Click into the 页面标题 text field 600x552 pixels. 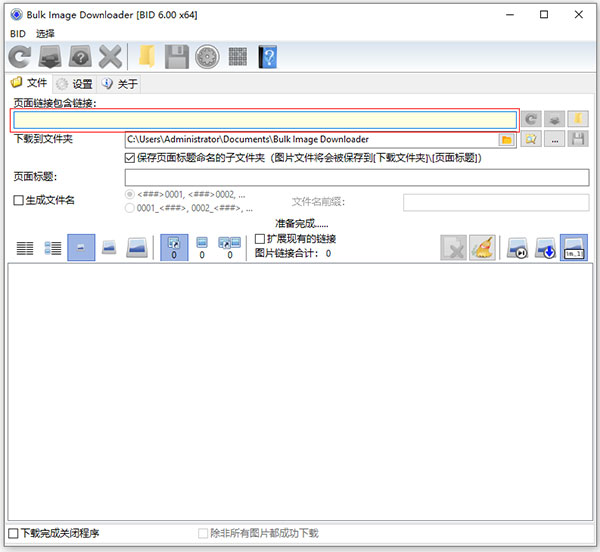coord(357,177)
